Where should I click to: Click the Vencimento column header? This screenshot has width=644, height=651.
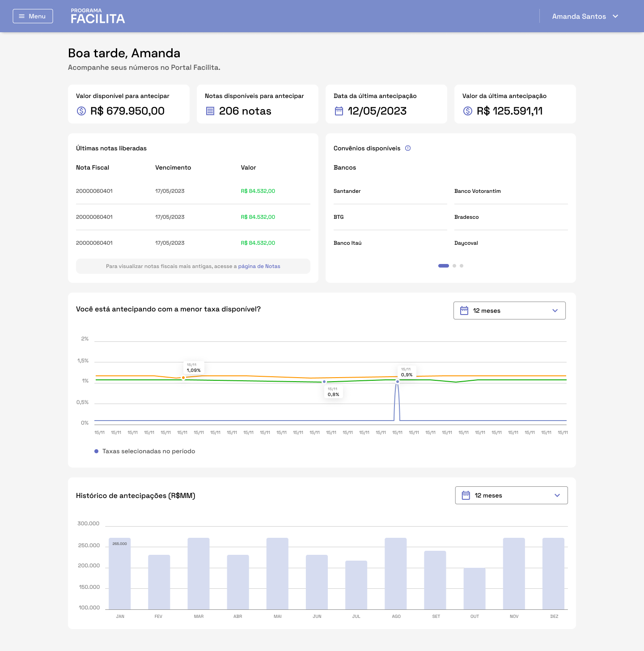[173, 167]
